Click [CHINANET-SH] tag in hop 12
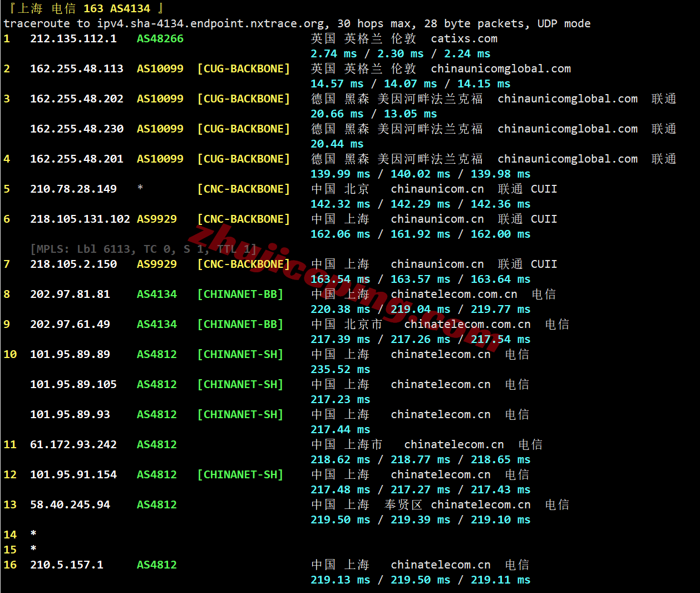The image size is (700, 593). 240,474
